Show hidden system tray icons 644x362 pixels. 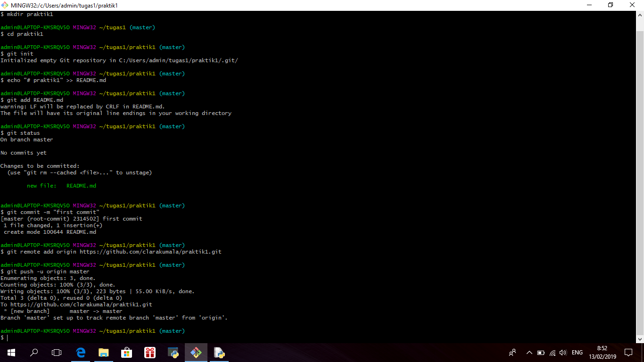(529, 353)
